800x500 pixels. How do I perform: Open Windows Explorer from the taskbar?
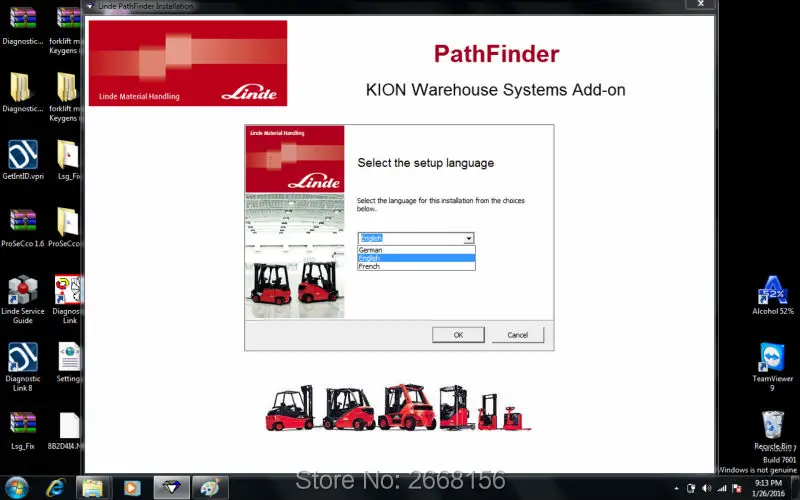pyautogui.click(x=93, y=488)
